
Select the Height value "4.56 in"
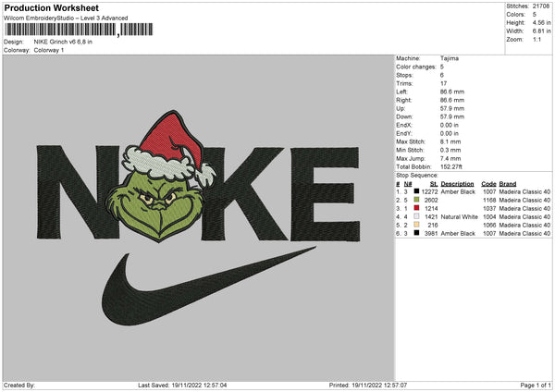(541, 22)
